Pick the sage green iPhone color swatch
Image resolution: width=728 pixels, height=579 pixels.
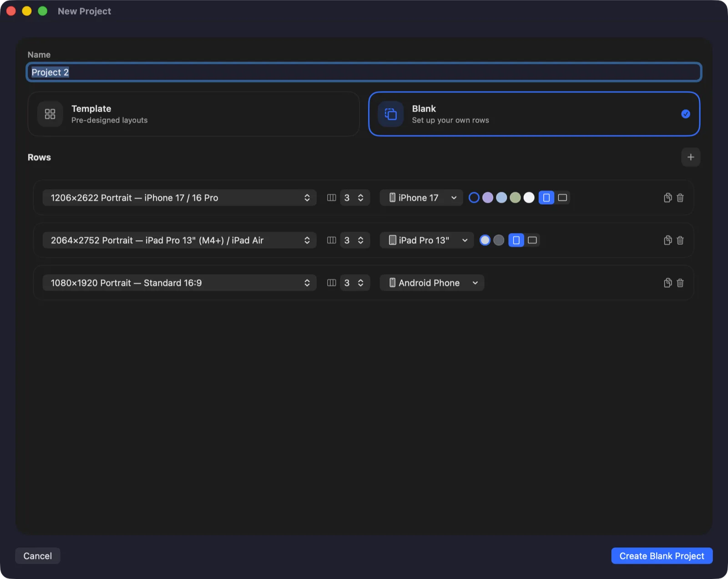(515, 198)
